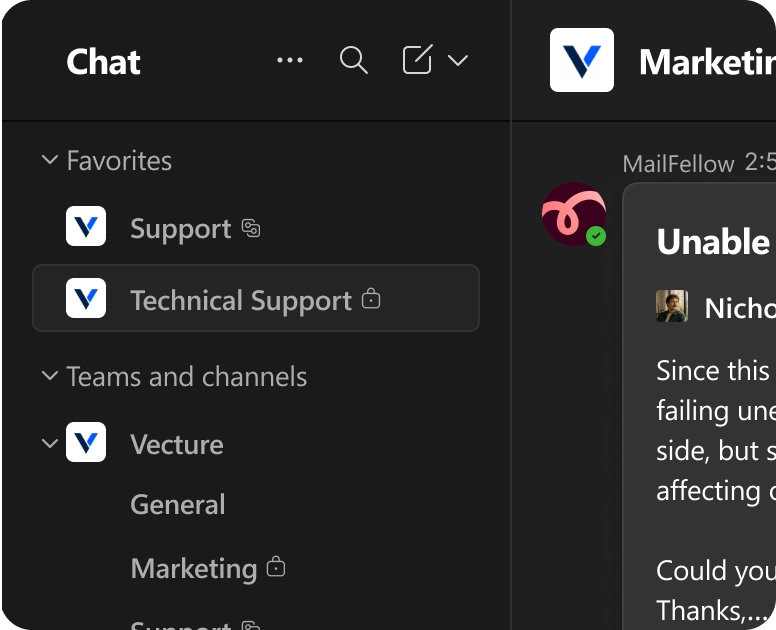Click the sender's profile photo in message
This screenshot has height=630, width=776.
pyautogui.click(x=672, y=306)
